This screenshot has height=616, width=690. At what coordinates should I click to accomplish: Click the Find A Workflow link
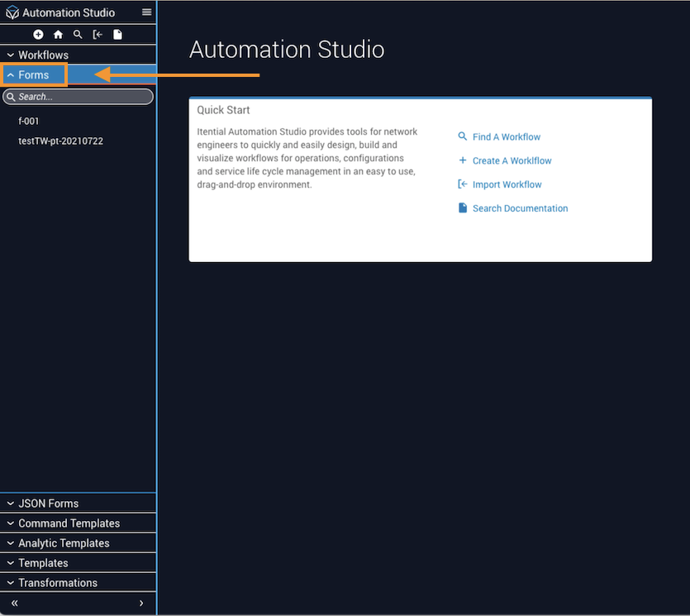(499, 137)
